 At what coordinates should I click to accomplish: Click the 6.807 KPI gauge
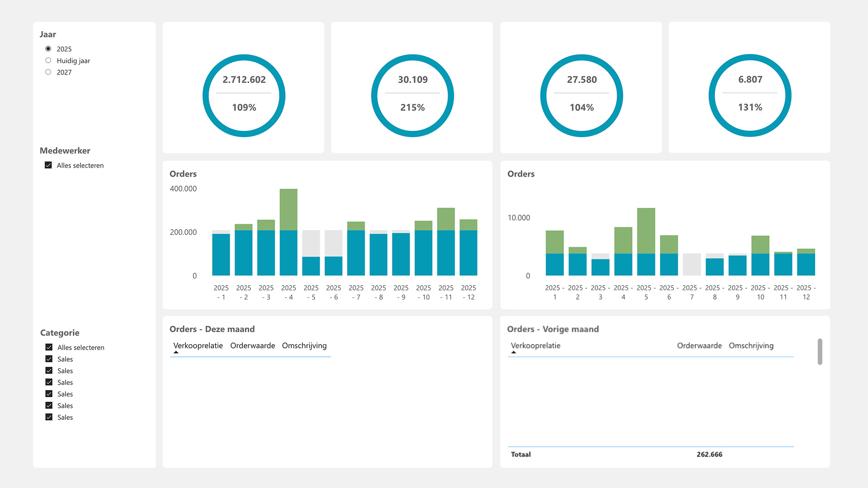pyautogui.click(x=750, y=95)
